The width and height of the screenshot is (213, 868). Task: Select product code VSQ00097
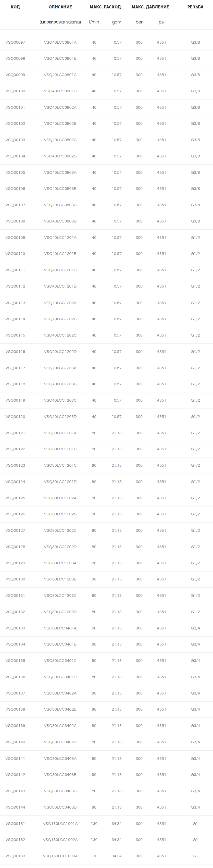15,42
